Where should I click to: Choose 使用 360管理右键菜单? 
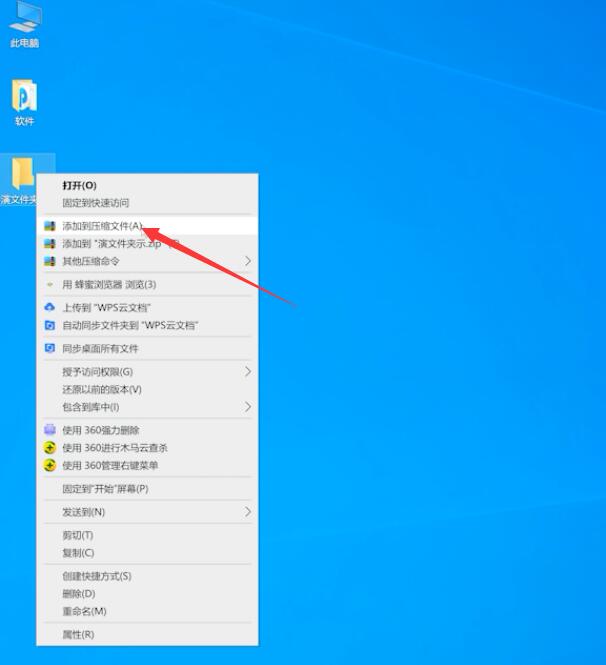pos(147,465)
